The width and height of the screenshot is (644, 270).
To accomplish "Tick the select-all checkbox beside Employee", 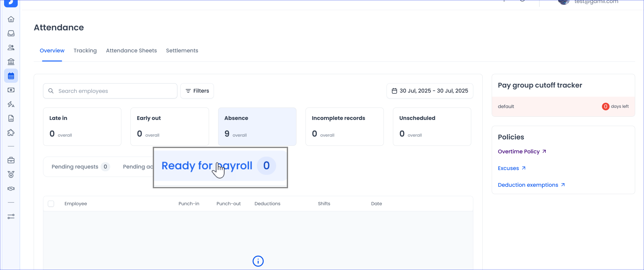I will tap(51, 204).
